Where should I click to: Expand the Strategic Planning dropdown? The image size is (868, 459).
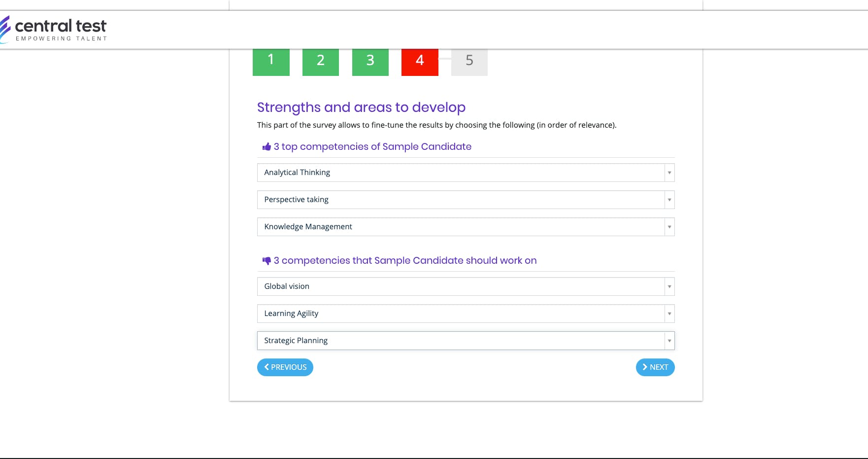[x=466, y=341]
